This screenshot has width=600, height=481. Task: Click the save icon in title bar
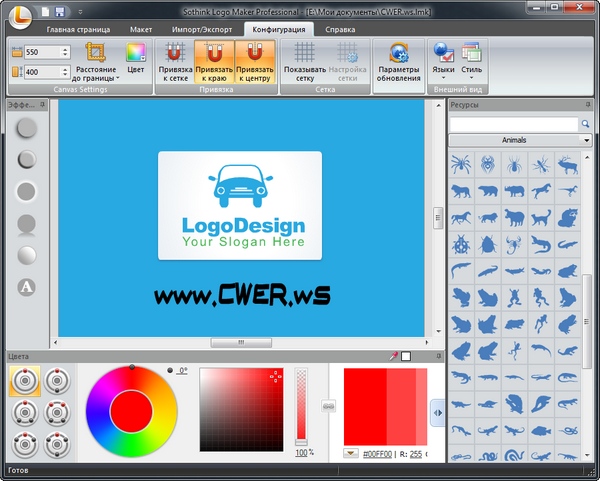[x=60, y=11]
